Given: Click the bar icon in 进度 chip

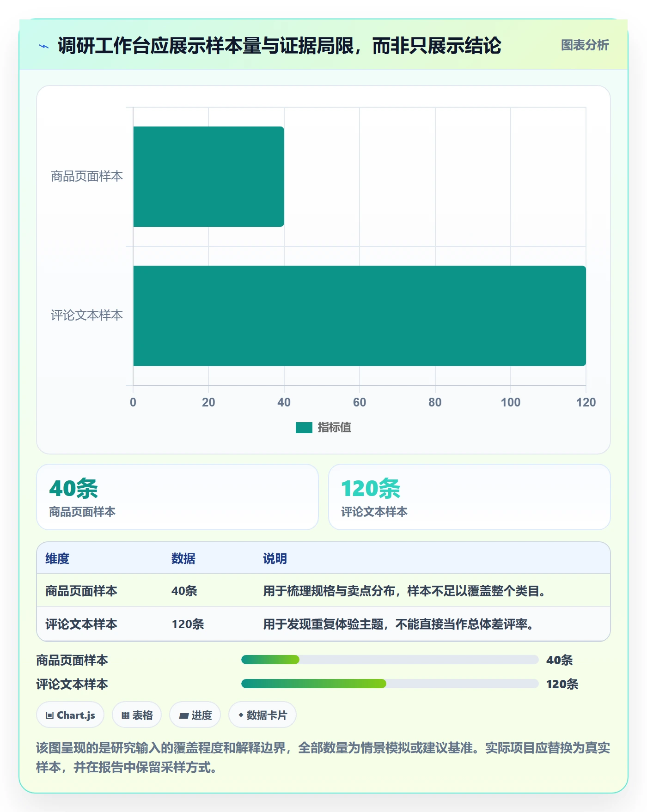Looking at the screenshot, I should [184, 716].
